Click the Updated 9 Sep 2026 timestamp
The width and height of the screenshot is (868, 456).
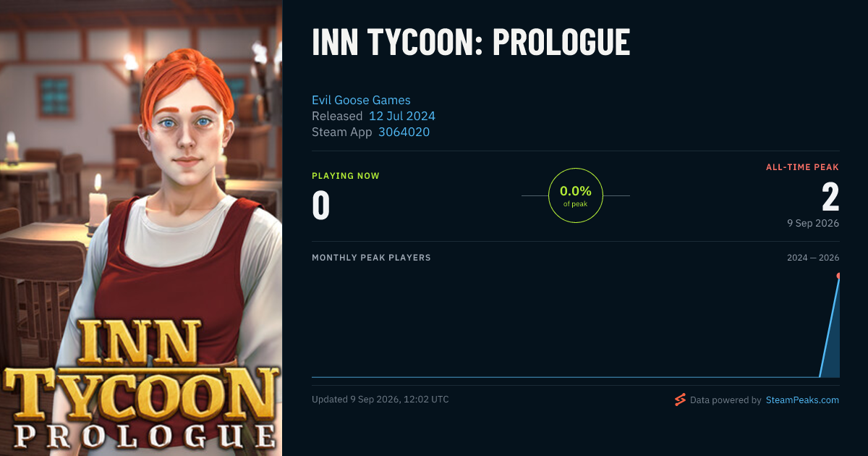click(380, 400)
